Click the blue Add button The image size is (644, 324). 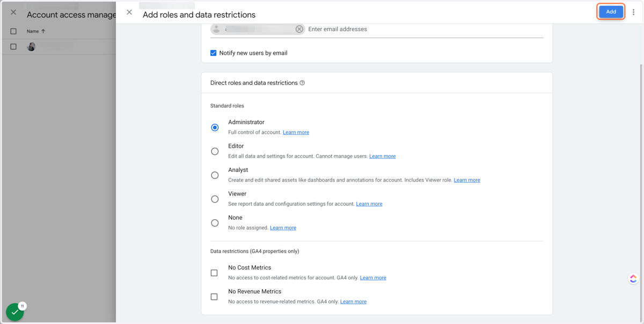[611, 12]
